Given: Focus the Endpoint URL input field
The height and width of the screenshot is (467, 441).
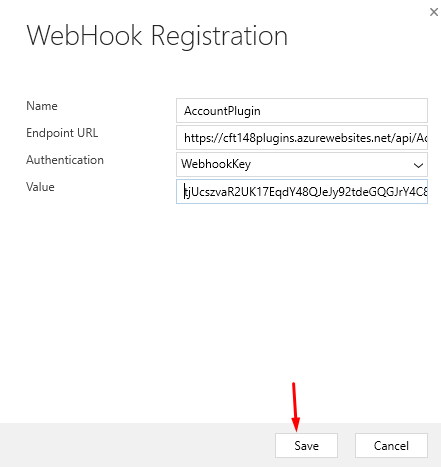Looking at the screenshot, I should coord(302,138).
